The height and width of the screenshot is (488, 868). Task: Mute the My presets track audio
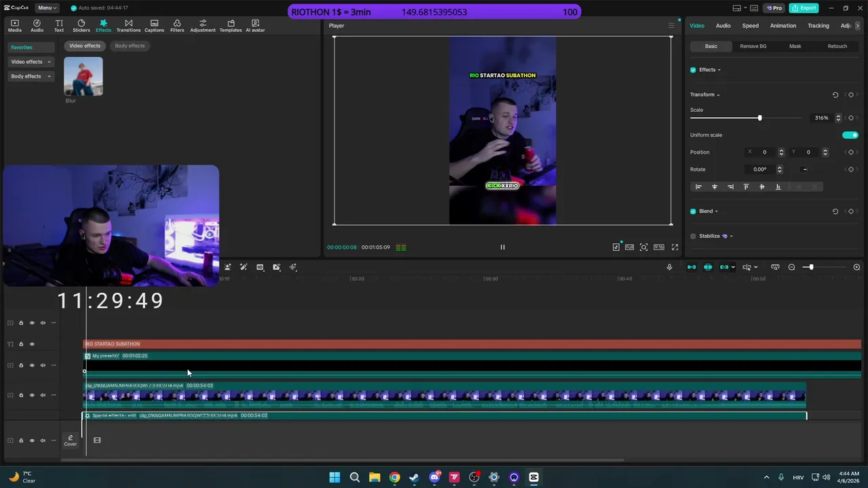43,365
